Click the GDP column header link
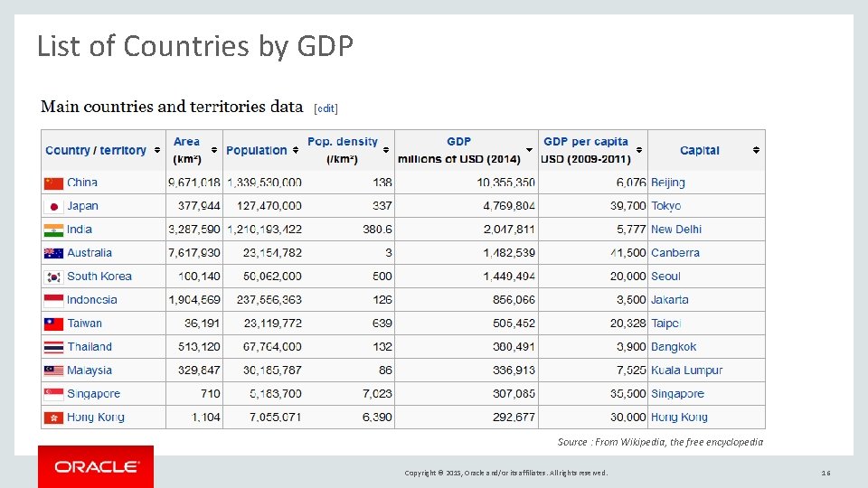 (458, 142)
